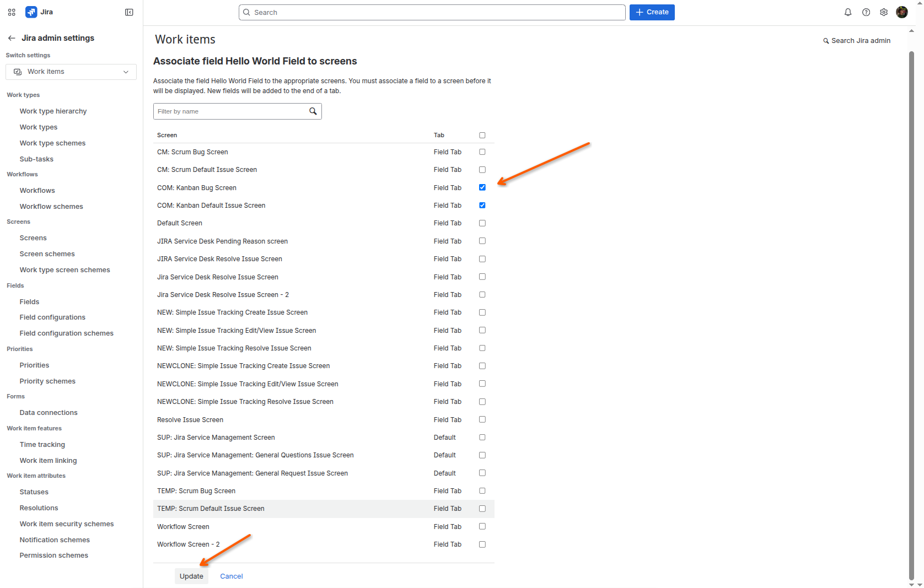Click the Filter by name field
Screen dimensions: 924x588
tap(238, 111)
